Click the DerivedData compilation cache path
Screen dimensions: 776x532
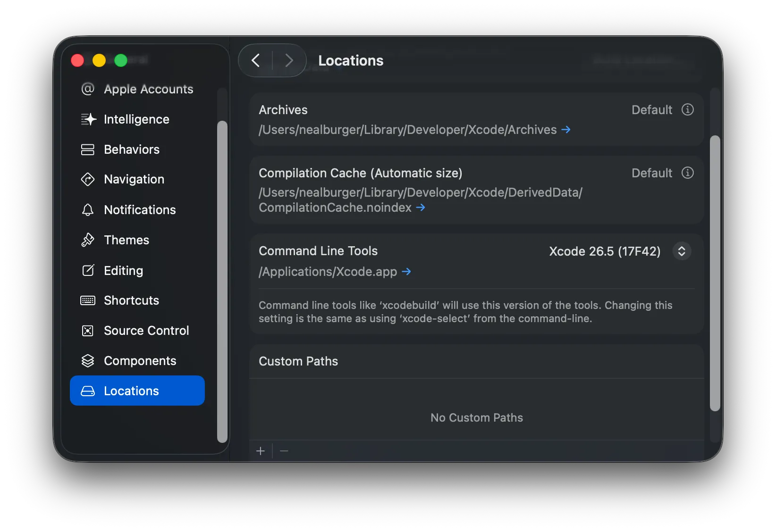pyautogui.click(x=421, y=200)
